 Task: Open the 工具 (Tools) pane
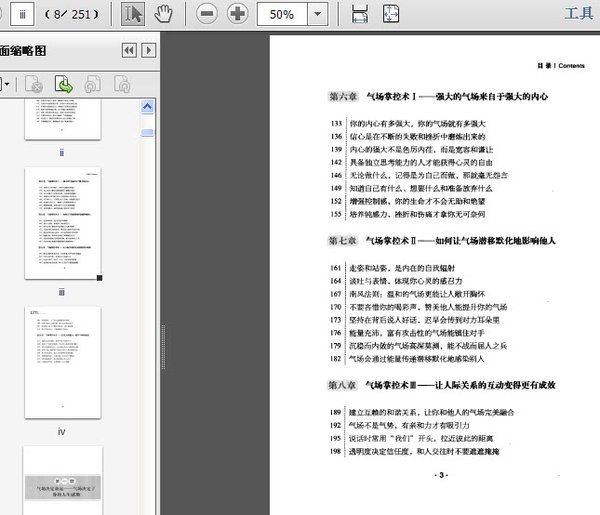point(579,14)
